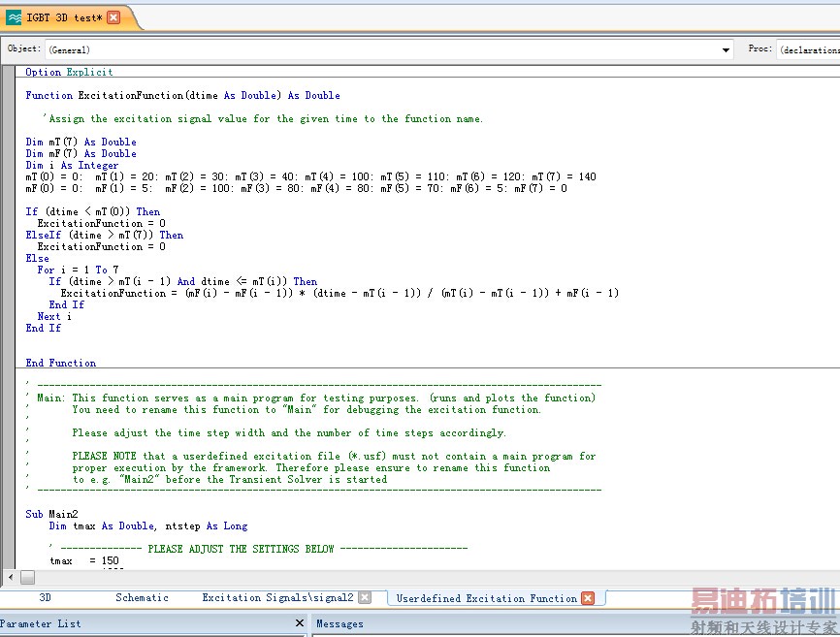The width and height of the screenshot is (840, 637).
Task: Switch to the 3D view tab
Action: (x=45, y=597)
